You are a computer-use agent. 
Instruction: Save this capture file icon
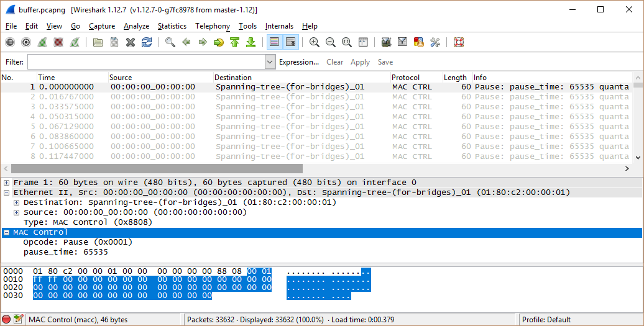[114, 42]
